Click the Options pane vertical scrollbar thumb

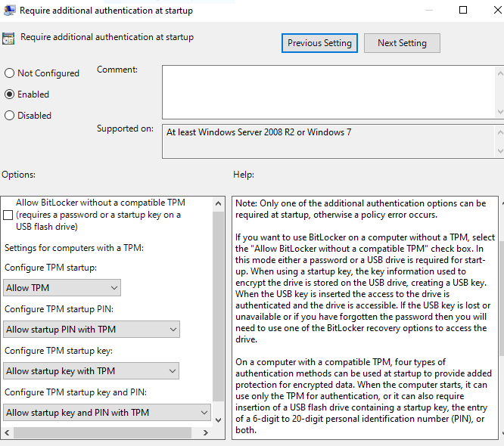(x=218, y=306)
